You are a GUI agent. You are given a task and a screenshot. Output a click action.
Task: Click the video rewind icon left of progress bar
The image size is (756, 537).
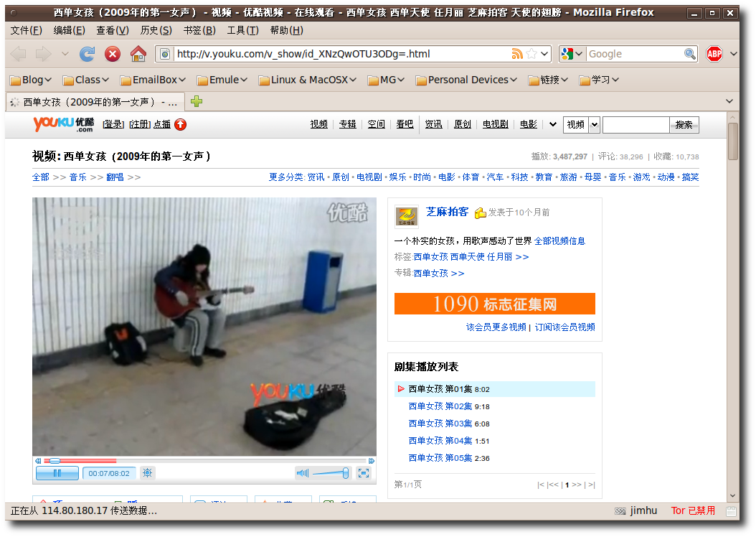click(x=38, y=461)
